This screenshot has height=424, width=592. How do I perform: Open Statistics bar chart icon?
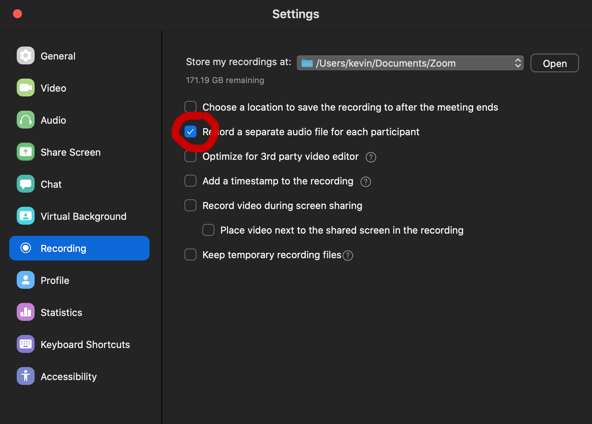(x=26, y=312)
